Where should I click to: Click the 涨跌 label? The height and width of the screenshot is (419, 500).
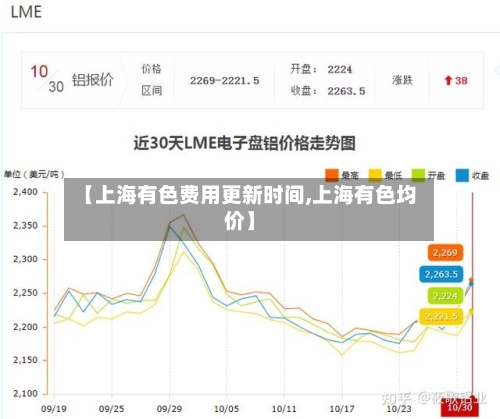click(402, 80)
